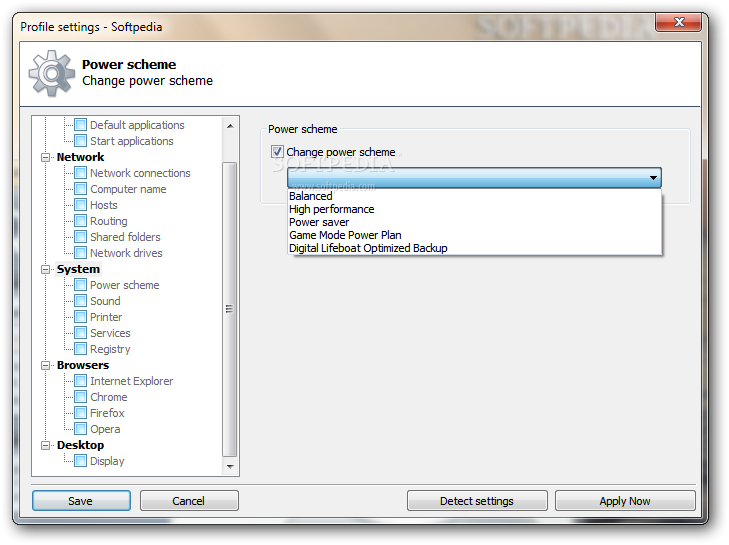Open Start applications tree item
The width and height of the screenshot is (729, 545).
[x=132, y=141]
